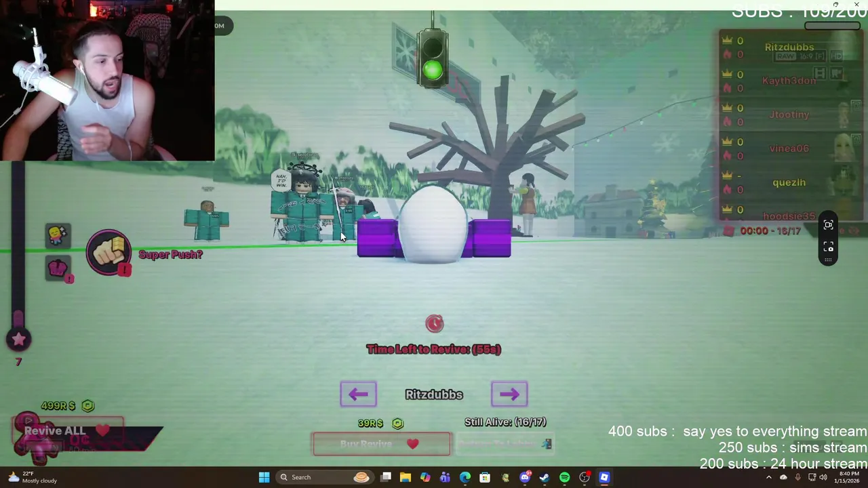
Task: Open OBS Studio from taskbar
Action: [x=585, y=477]
